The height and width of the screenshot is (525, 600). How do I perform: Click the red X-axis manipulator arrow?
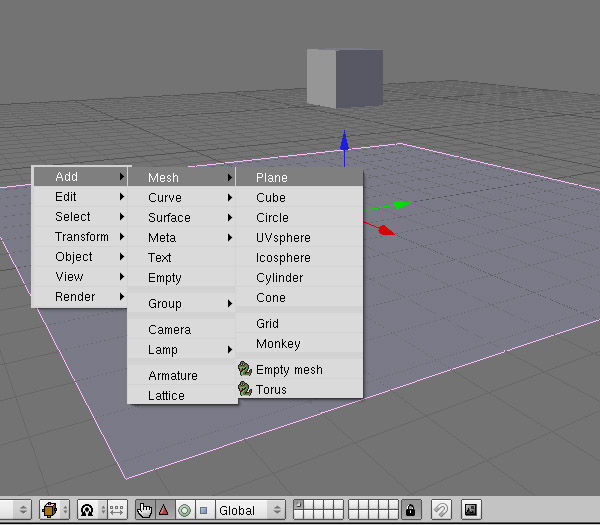click(x=386, y=230)
